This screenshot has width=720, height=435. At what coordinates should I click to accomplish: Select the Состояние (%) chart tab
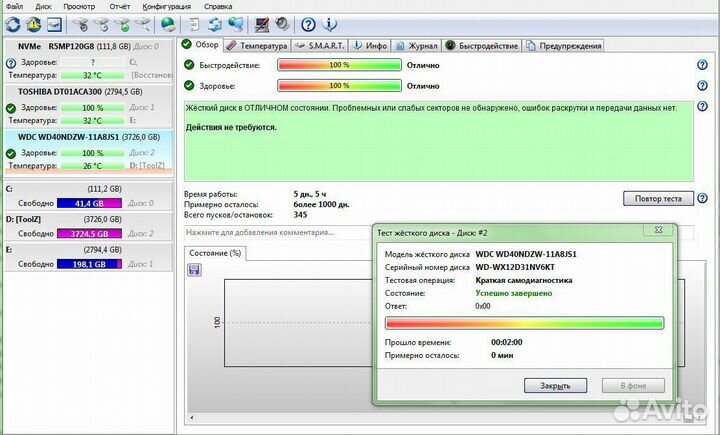point(215,253)
